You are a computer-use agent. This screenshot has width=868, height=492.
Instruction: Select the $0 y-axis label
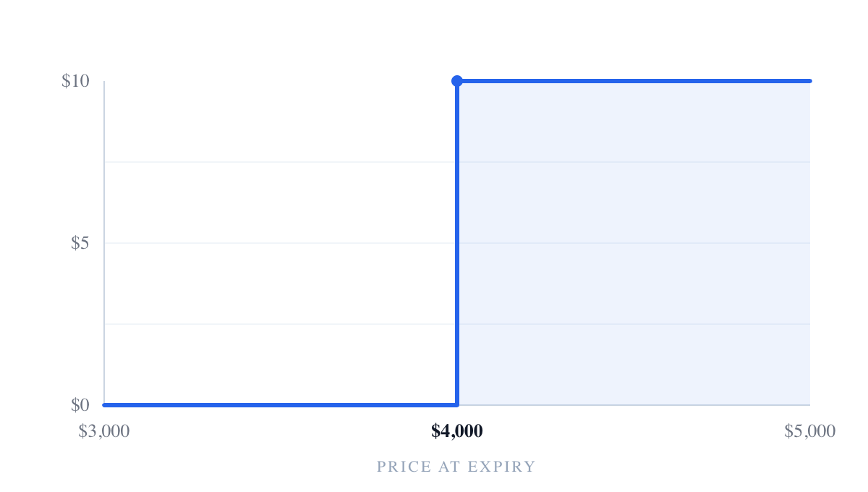80,405
